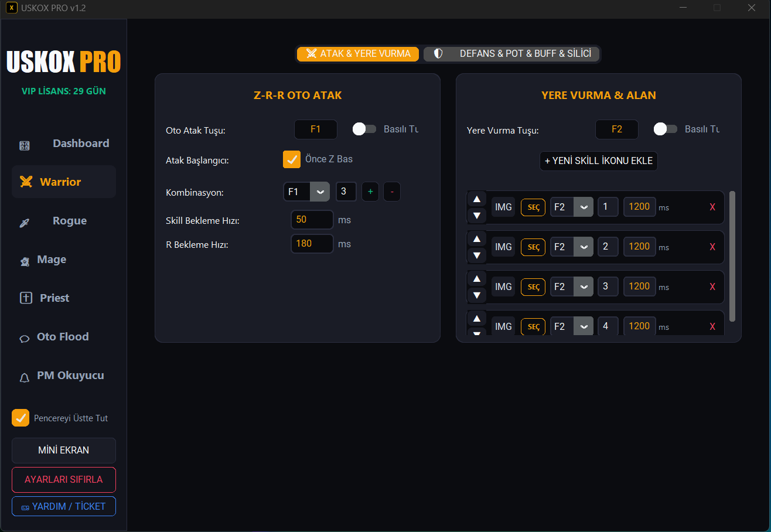This screenshot has width=771, height=532.
Task: Select the Rogue dagger icon
Action: [x=25, y=223]
